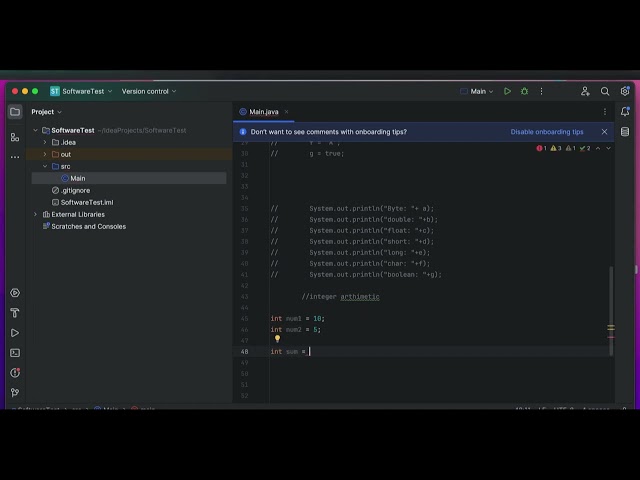Switch to the Main.java tab
The width and height of the screenshot is (640, 480).
(264, 112)
